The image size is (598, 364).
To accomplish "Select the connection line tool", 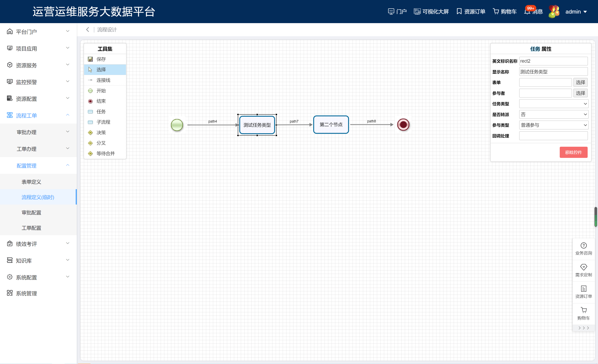I will [x=103, y=80].
